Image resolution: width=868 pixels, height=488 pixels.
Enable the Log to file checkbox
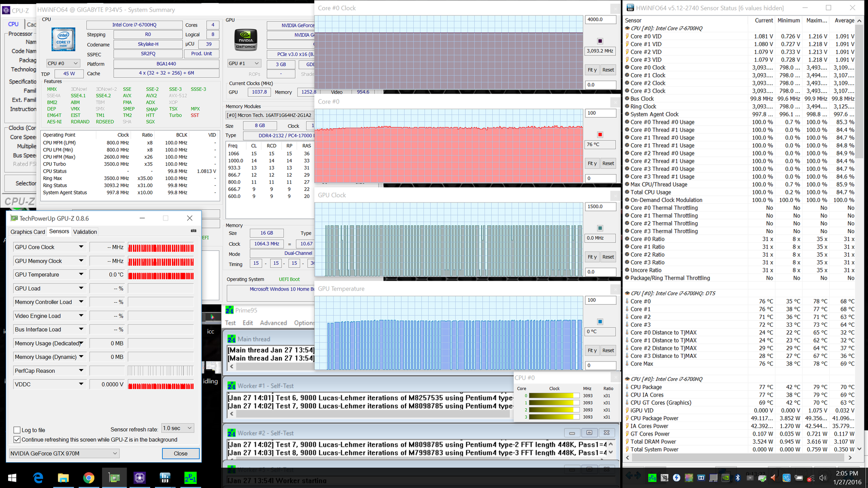[x=17, y=430]
